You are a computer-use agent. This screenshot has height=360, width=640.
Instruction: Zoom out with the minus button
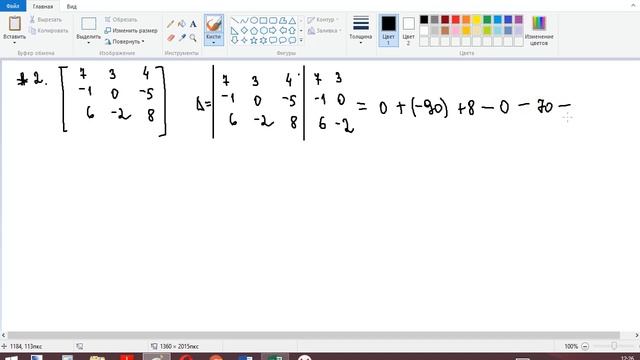585,346
